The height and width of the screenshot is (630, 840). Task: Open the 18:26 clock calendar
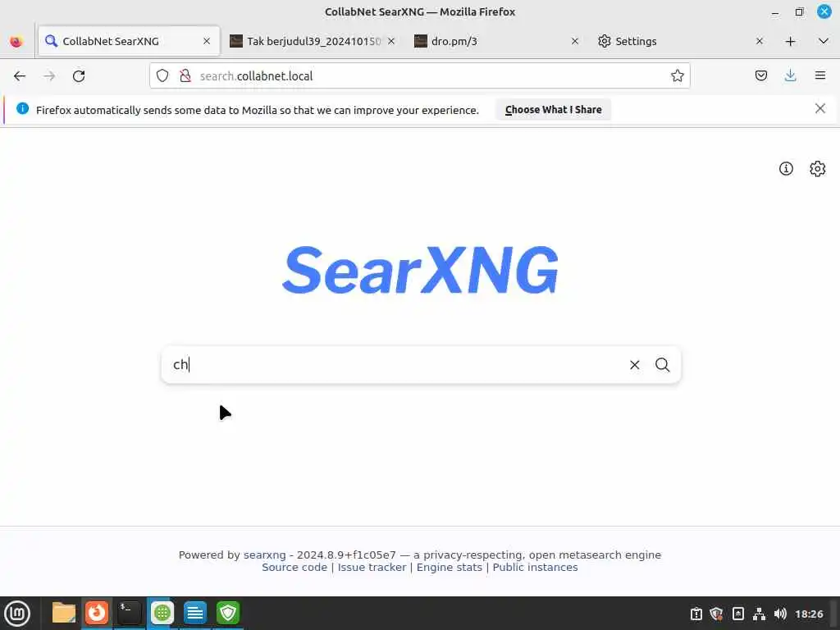click(x=809, y=614)
